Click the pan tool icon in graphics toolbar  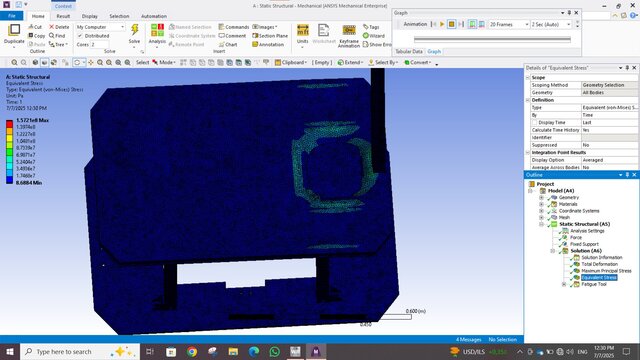[x=91, y=62]
